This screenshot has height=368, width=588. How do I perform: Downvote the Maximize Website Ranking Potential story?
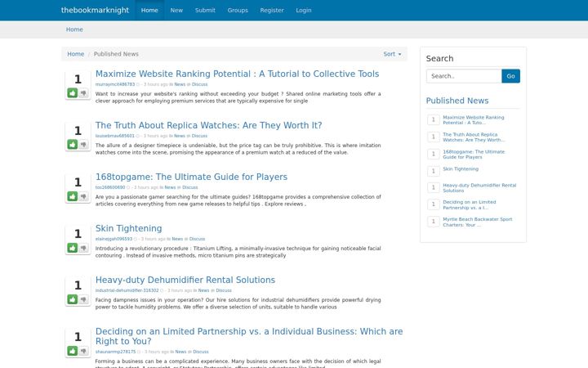83,92
